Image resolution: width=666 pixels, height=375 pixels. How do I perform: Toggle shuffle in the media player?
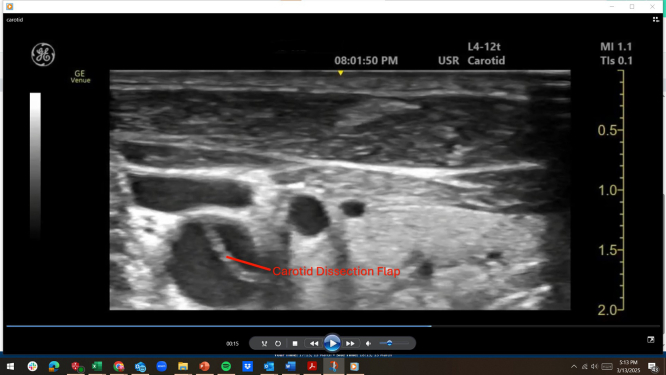(x=264, y=344)
